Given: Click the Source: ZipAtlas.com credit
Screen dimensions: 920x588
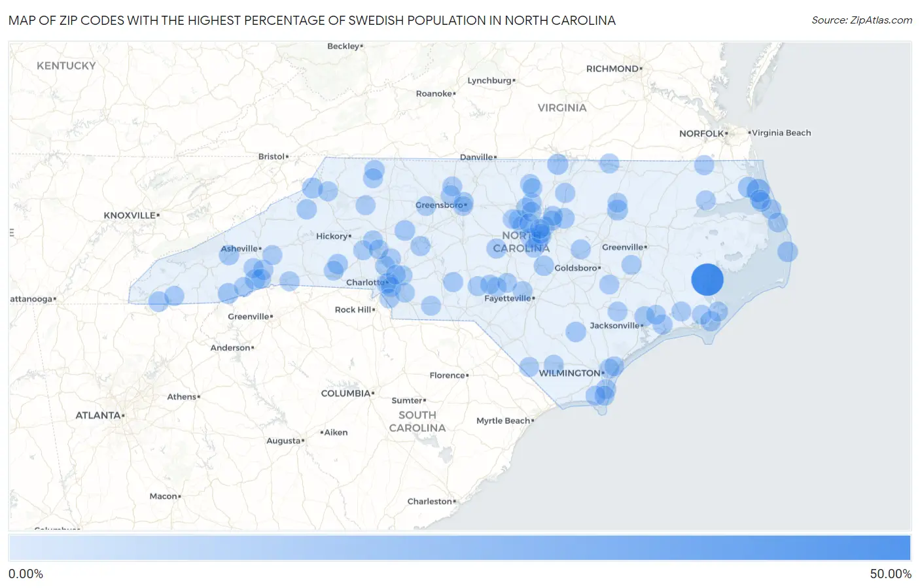Looking at the screenshot, I should pos(862,20).
